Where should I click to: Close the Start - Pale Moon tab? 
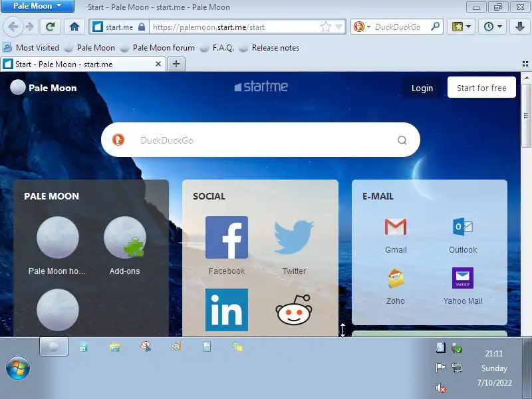click(158, 64)
